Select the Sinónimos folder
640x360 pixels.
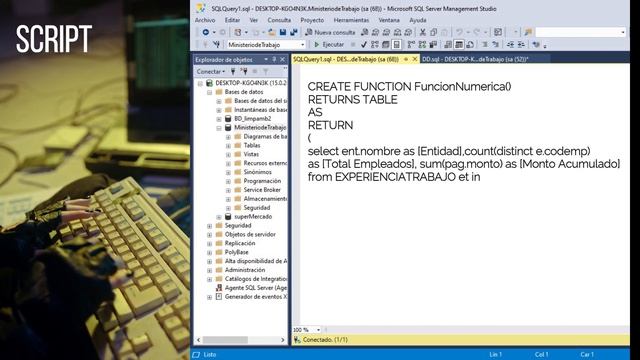tap(257, 172)
